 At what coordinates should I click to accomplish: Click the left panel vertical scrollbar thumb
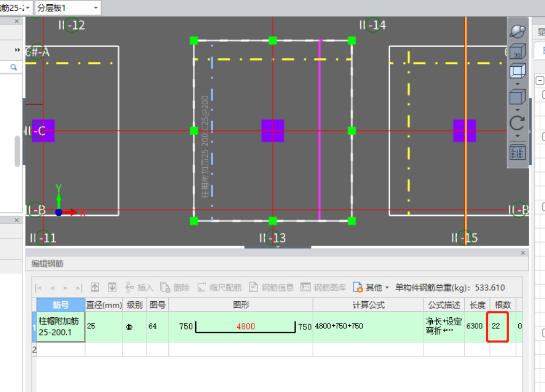(18, 152)
